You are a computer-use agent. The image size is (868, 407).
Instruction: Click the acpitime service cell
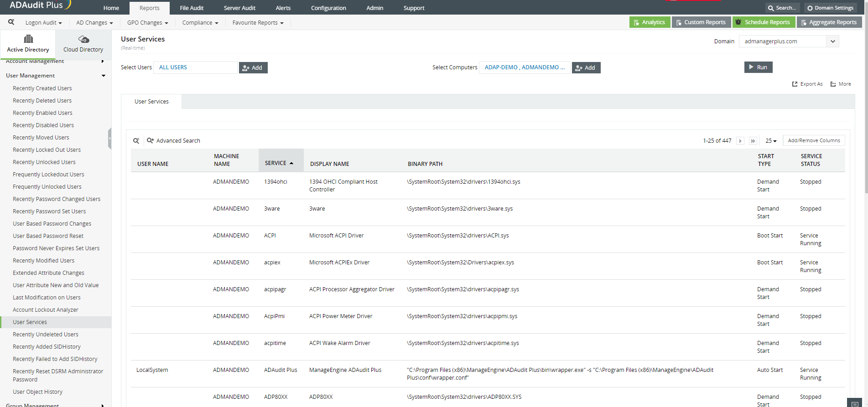coord(275,343)
